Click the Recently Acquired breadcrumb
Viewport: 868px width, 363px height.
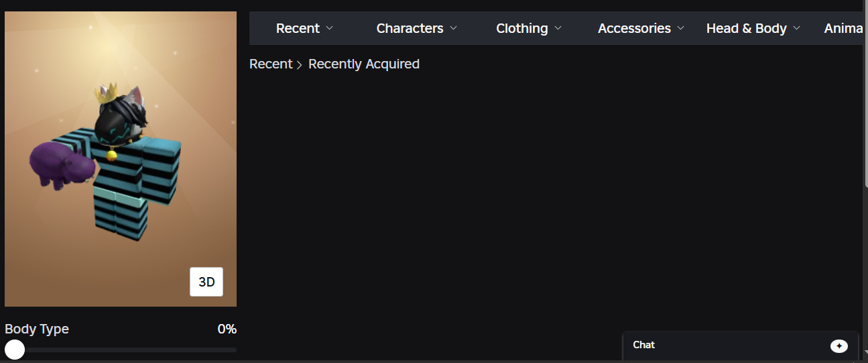364,64
